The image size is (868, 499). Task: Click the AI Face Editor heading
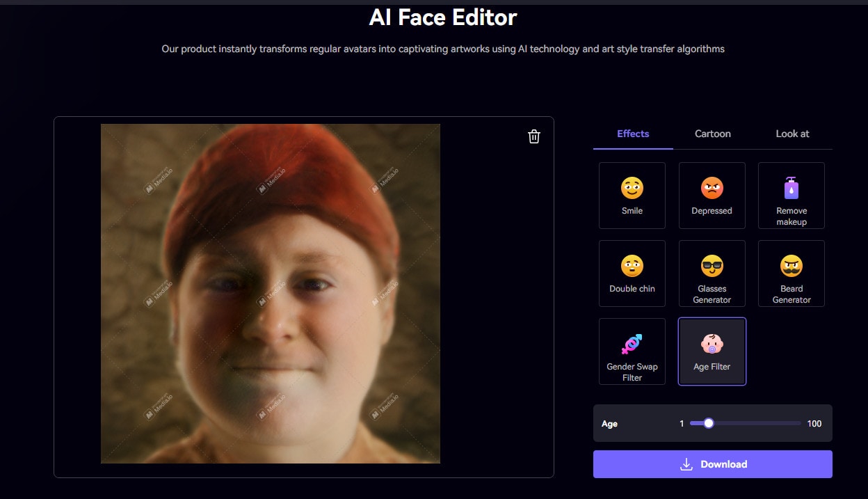[443, 17]
